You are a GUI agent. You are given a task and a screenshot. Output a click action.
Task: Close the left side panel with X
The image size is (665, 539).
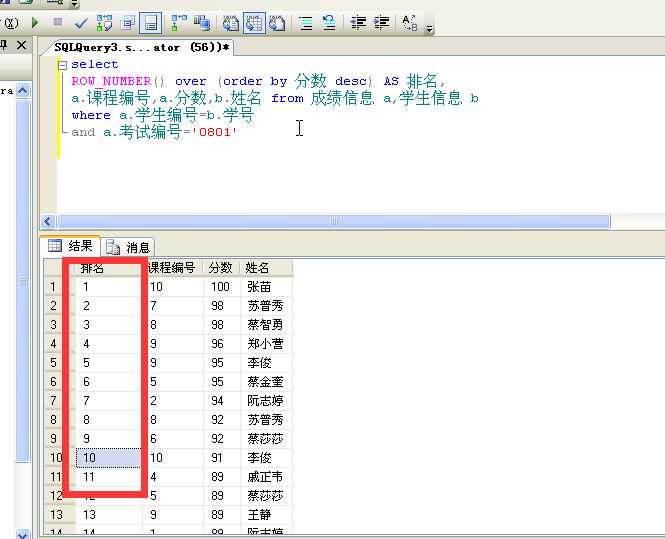point(21,45)
